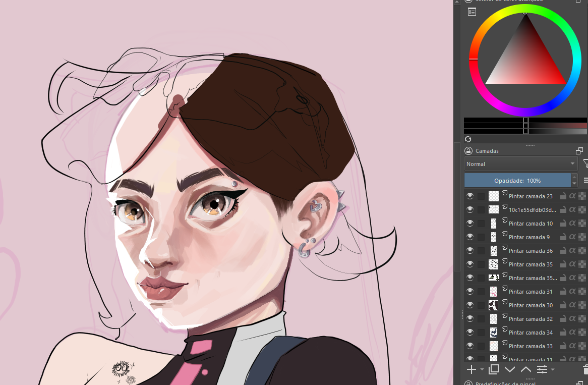Viewport: 588px width, 385px height.
Task: Hide the 10c1e55dfdb03d layer
Action: coord(470,209)
